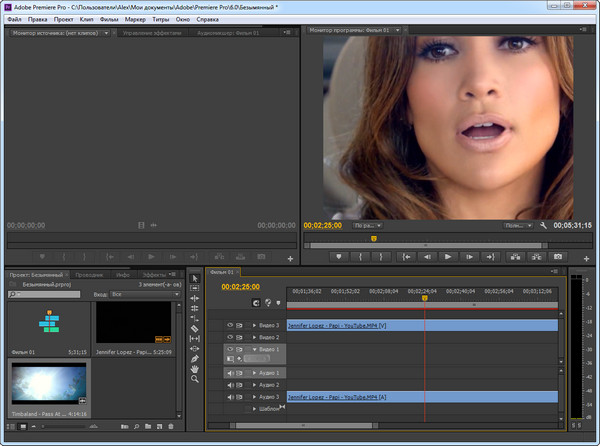Select the Hand tool
The height and width of the screenshot is (446, 600).
click(195, 368)
